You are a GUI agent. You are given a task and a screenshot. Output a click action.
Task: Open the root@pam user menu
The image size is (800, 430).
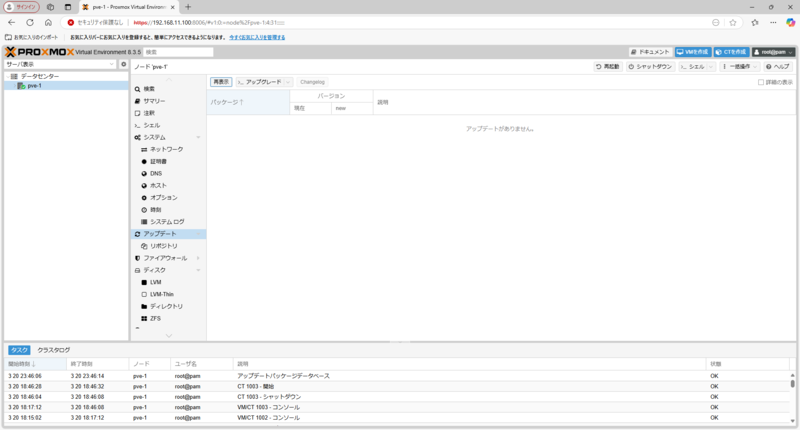tap(773, 52)
